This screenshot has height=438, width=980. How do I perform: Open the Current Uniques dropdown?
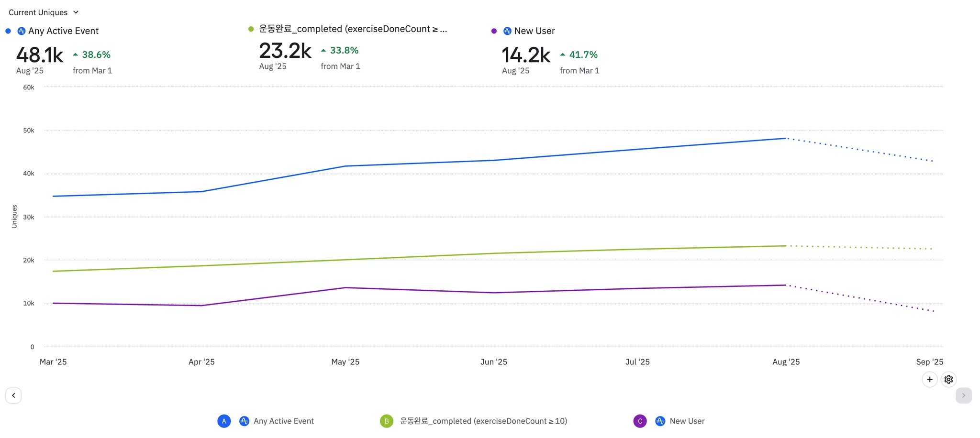tap(43, 12)
